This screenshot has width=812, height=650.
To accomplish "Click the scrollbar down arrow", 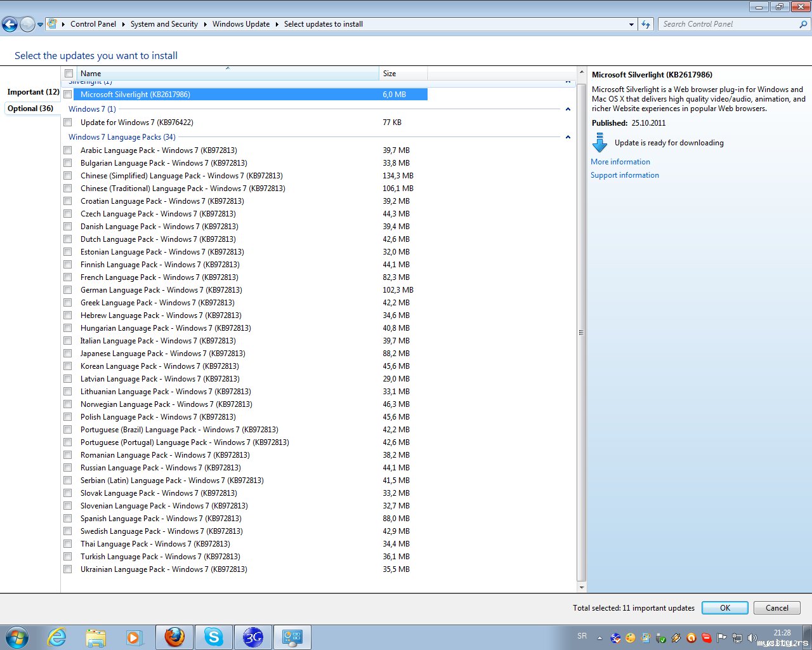I will click(581, 587).
